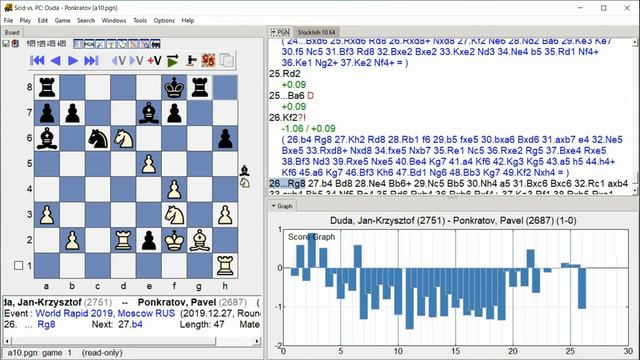Click PGN scrollbar down arrow
Screen dimensions: 640x360
coord(635,191)
